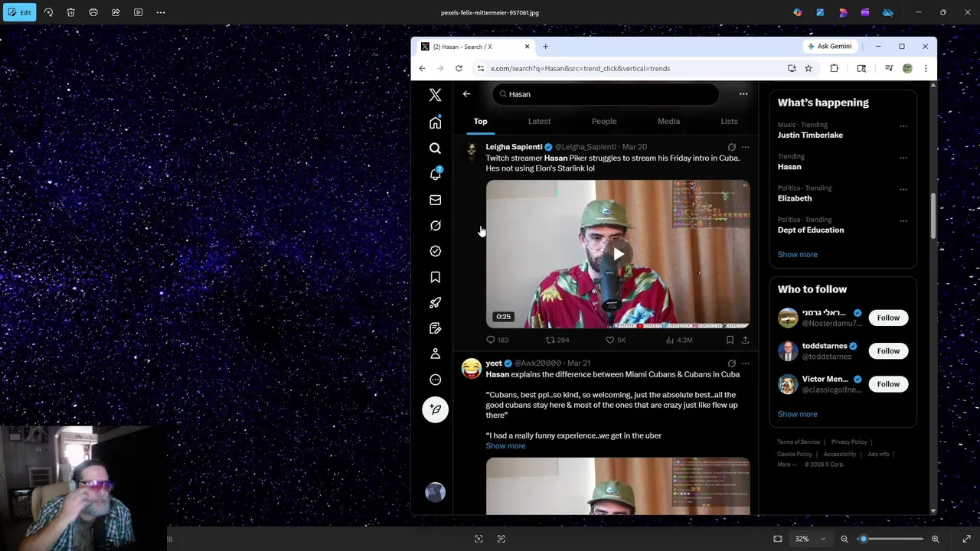Open Profile icon in X sidebar

click(x=435, y=354)
